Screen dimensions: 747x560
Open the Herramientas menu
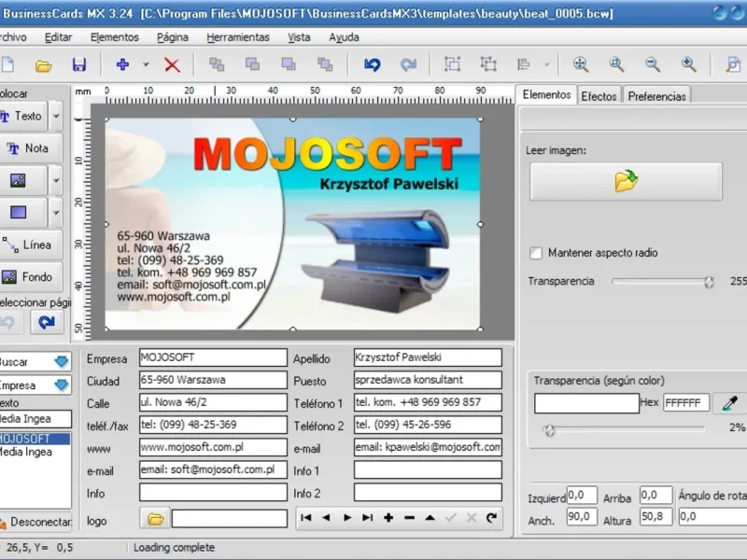238,37
